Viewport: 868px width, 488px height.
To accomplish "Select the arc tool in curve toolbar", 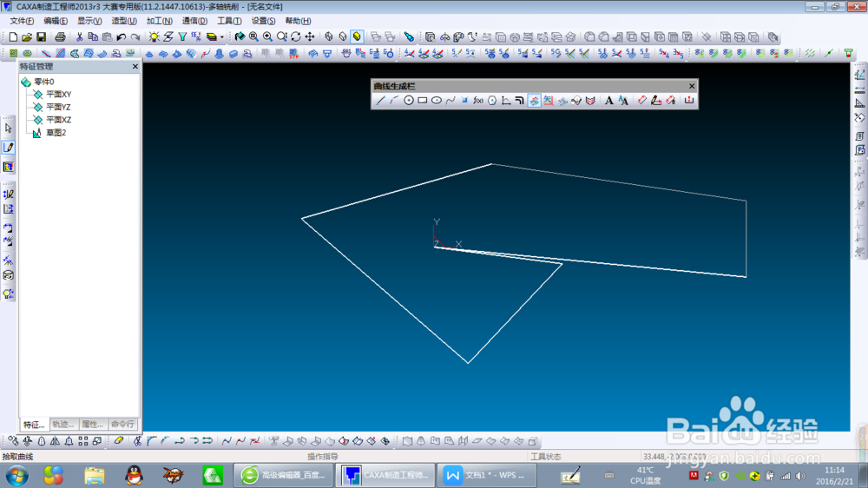I will [x=394, y=100].
